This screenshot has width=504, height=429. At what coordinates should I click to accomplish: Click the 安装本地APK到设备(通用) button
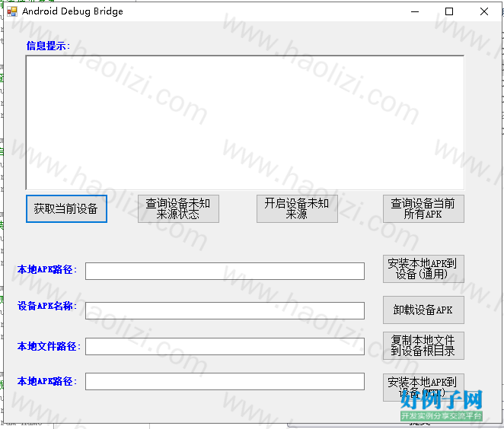[423, 269]
